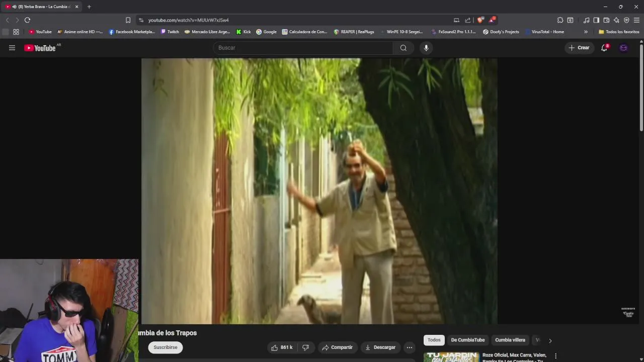Share page using address bar share icon
The height and width of the screenshot is (362, 644).
click(468, 20)
